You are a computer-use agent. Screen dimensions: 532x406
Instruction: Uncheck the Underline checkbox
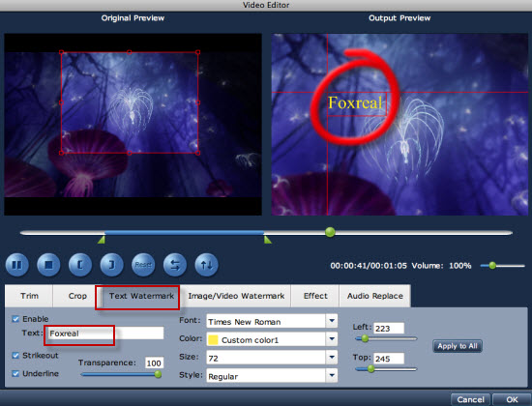coord(15,373)
